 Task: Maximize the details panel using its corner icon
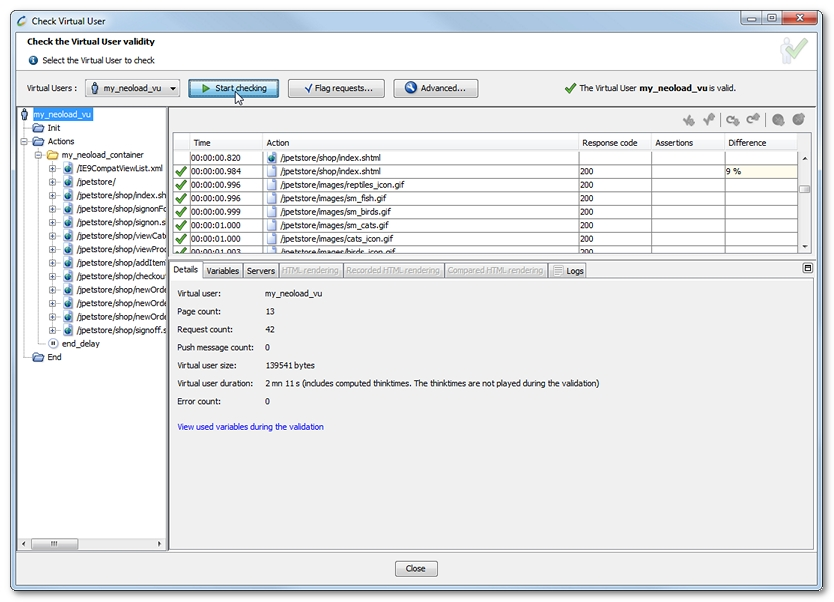(807, 268)
